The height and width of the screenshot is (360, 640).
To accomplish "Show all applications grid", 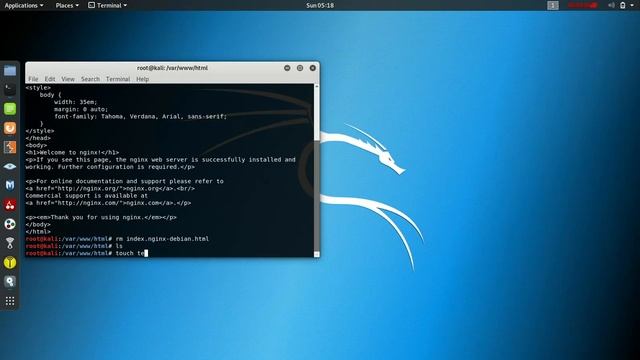I will pyautogui.click(x=10, y=301).
